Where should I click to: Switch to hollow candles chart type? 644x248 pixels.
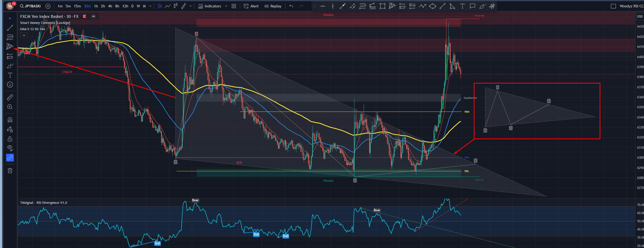pyautogui.click(x=176, y=6)
